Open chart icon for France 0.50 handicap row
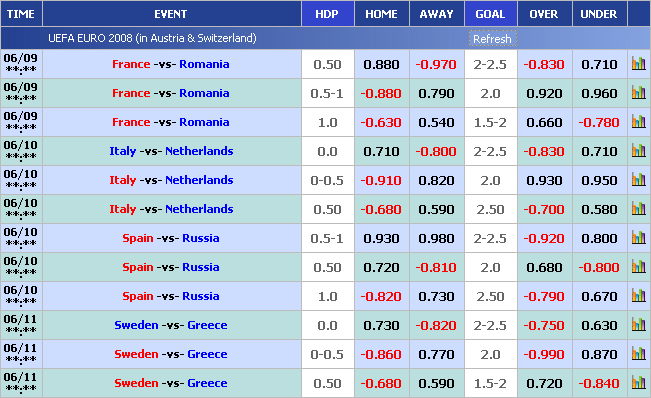 [639, 64]
